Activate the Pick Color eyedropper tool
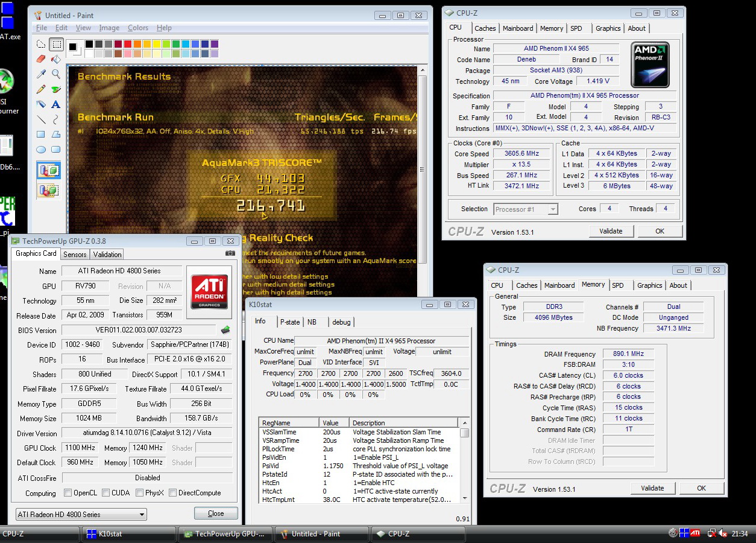 pos(41,74)
